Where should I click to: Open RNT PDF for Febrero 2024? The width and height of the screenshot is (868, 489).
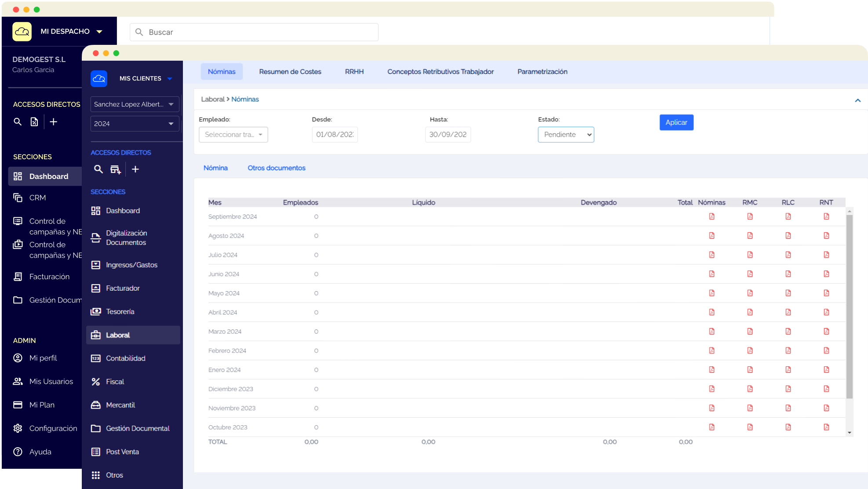click(826, 350)
